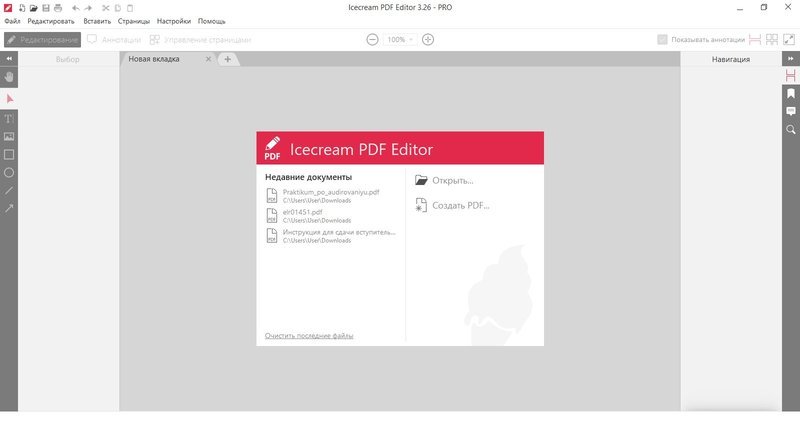Screen dimensions: 800x425
Task: Zoom in with the plus button
Action: (428, 39)
